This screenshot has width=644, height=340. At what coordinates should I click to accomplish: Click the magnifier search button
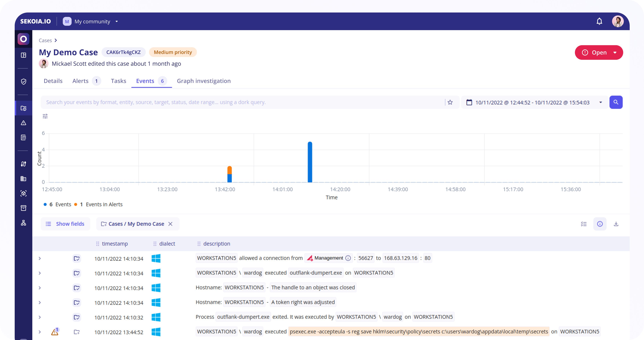pos(616,102)
